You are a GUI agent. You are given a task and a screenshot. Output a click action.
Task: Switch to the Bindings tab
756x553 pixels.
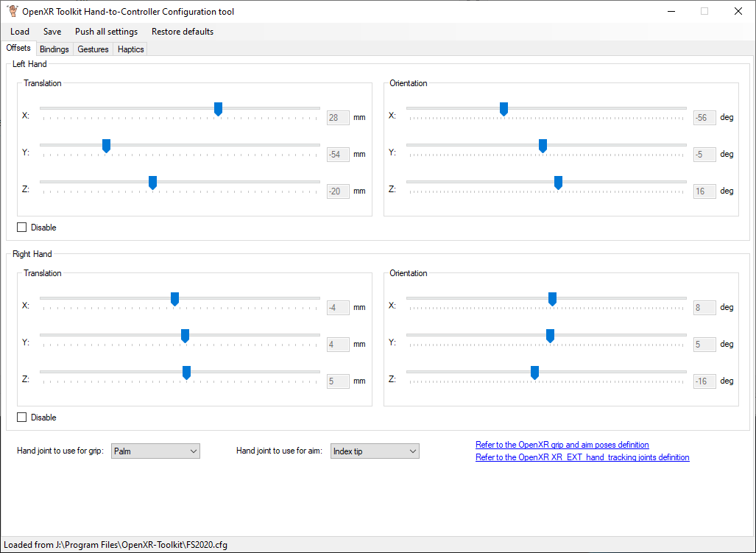pyautogui.click(x=54, y=49)
